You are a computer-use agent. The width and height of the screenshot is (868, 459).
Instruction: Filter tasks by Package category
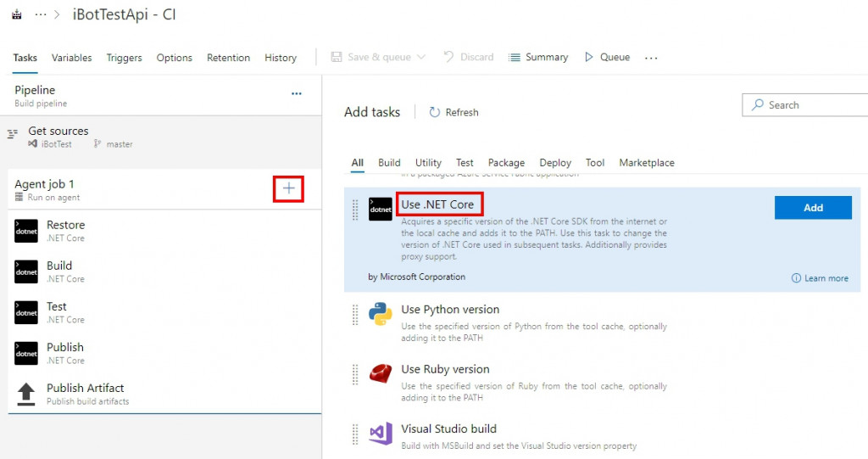pos(506,163)
